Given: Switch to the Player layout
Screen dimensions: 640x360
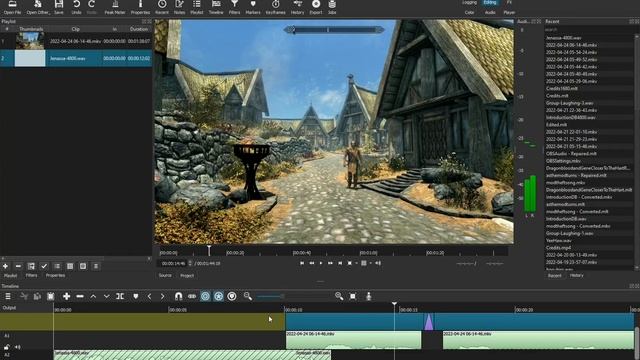Looking at the screenshot, I should coord(509,13).
